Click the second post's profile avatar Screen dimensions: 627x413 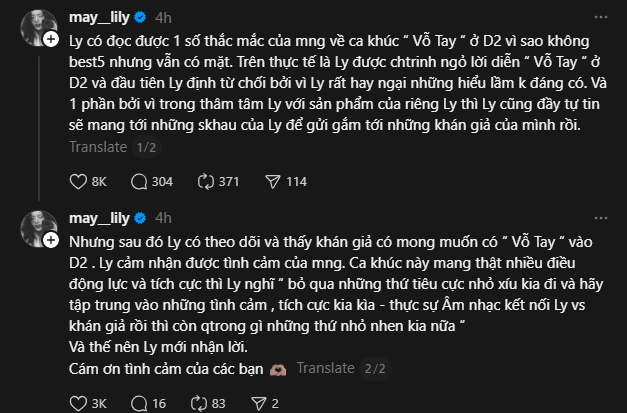pyautogui.click(x=36, y=225)
